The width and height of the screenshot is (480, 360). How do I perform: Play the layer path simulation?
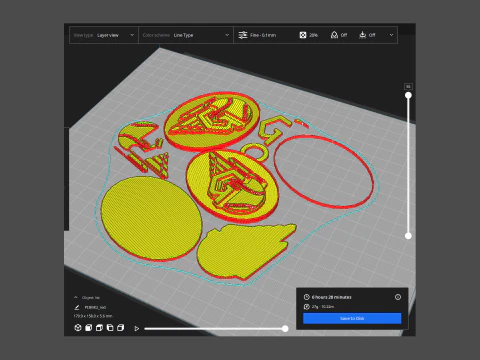(136, 329)
